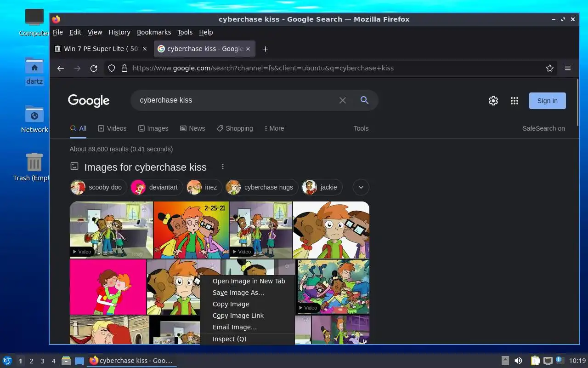Expand more image filter chips
This screenshot has height=368, width=588.
point(361,187)
